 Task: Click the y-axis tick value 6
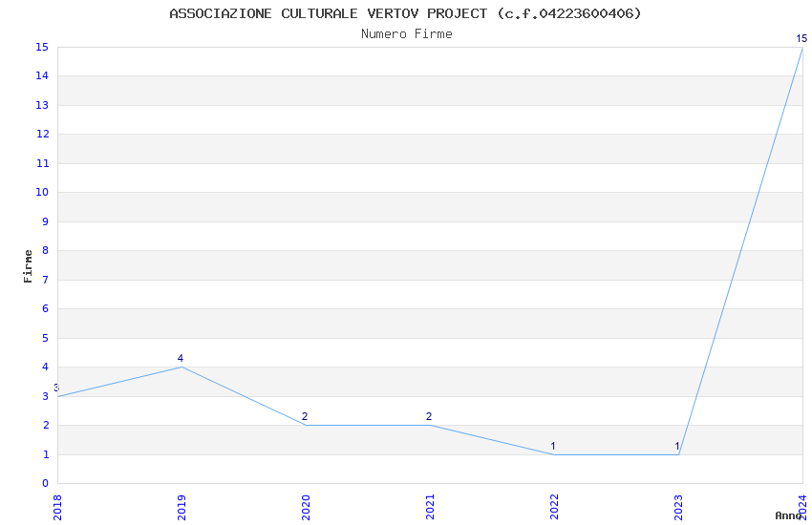[x=46, y=308]
